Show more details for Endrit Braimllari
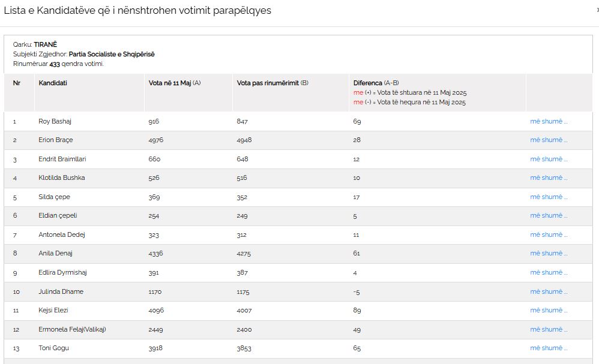 548,159
